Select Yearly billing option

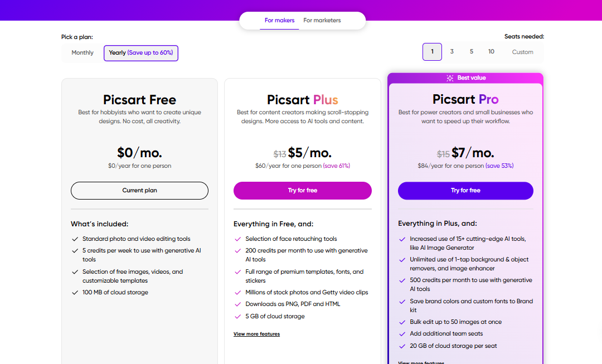click(141, 53)
